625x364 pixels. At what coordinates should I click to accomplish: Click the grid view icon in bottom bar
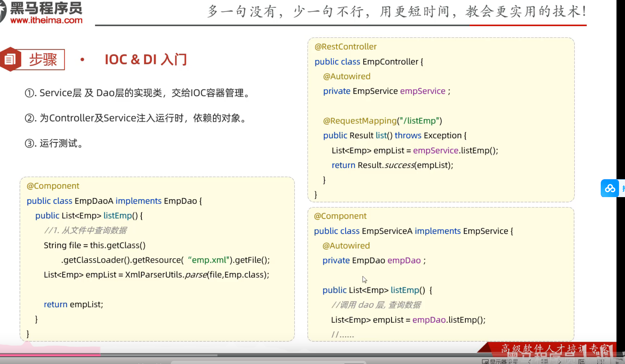601,362
